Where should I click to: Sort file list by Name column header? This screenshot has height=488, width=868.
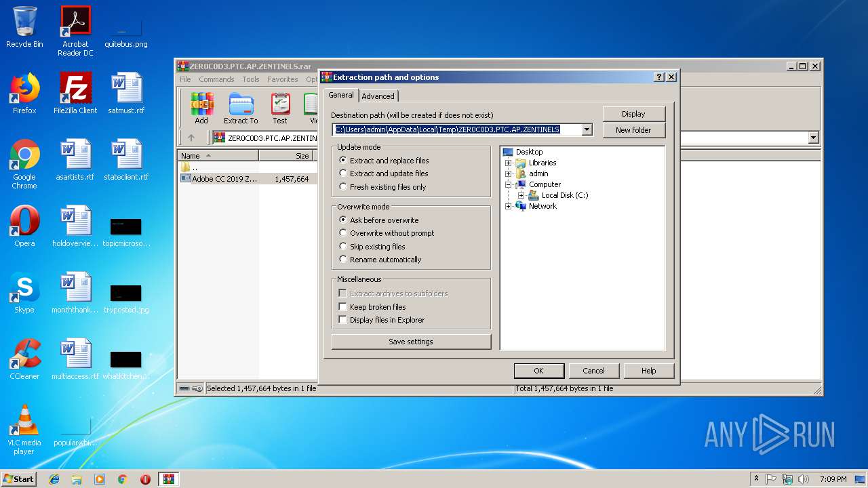click(x=218, y=156)
